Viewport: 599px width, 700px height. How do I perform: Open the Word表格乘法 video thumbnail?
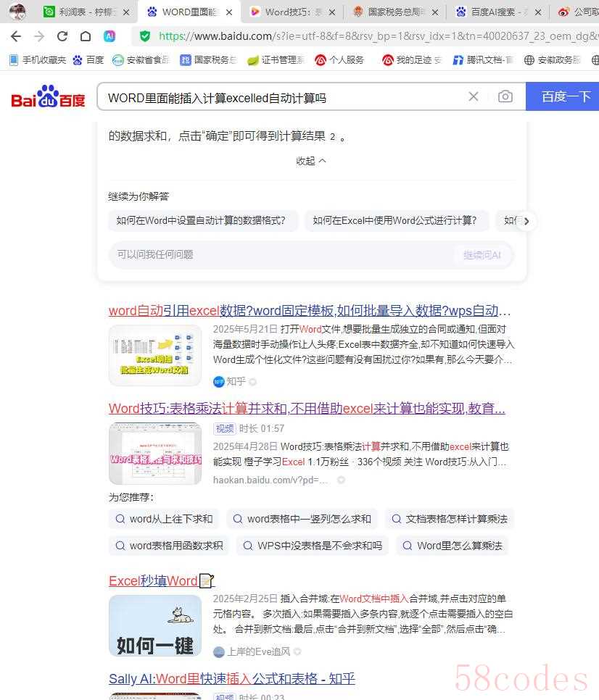[155, 454]
